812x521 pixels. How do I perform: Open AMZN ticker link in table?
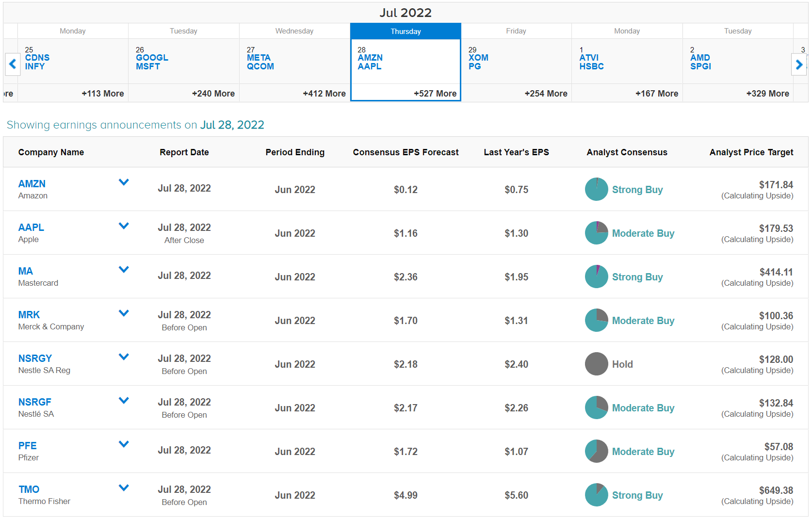pos(32,184)
